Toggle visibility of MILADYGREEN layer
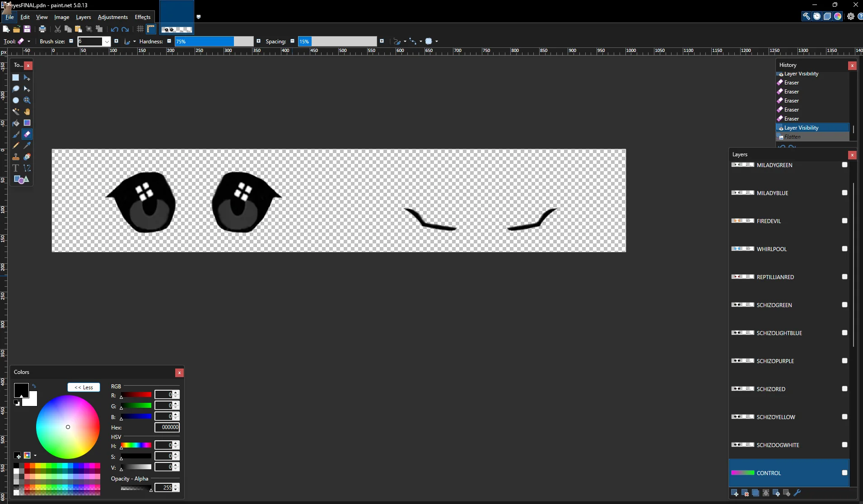 [844, 165]
